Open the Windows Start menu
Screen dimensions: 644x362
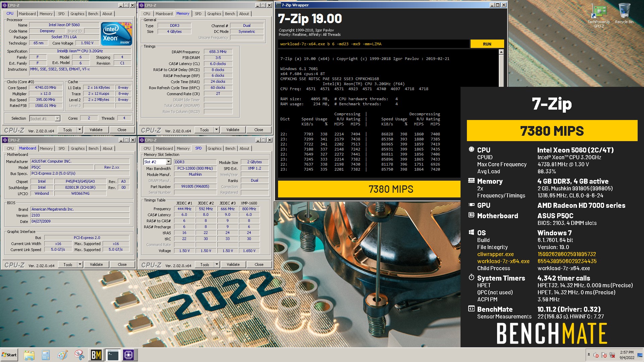click(x=9, y=355)
